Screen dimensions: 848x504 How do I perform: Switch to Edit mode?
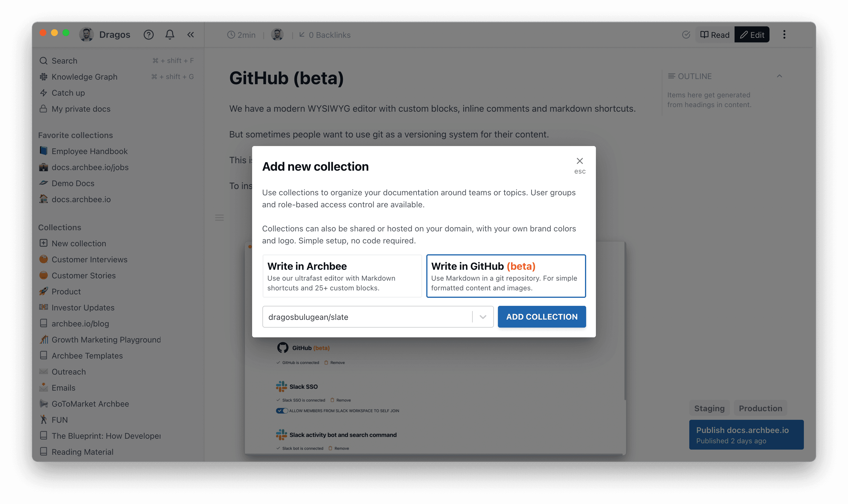pos(752,35)
